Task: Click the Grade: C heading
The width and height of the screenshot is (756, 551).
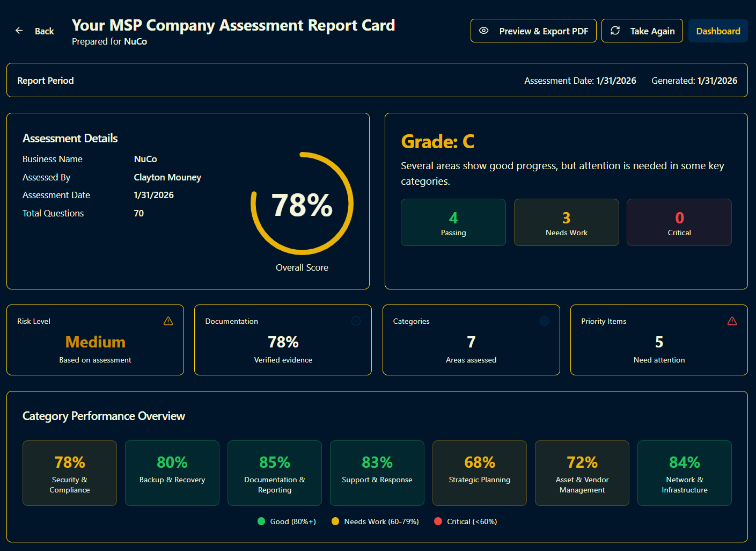Action: [438, 142]
